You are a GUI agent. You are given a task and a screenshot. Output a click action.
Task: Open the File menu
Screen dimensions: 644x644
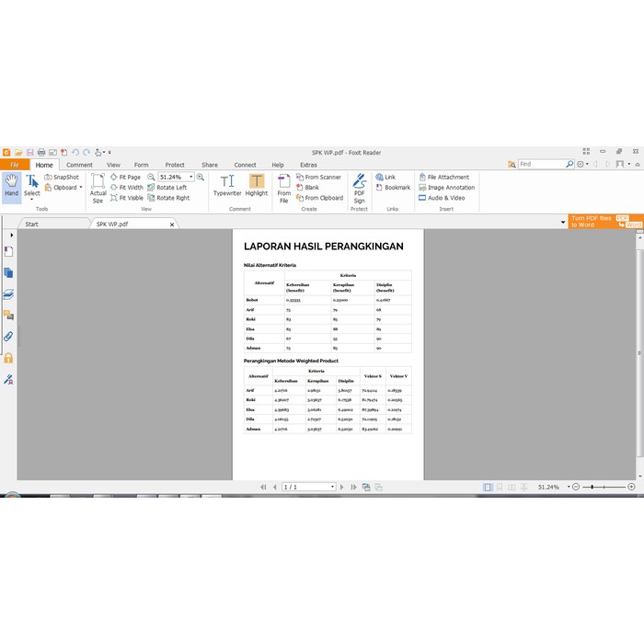15,165
